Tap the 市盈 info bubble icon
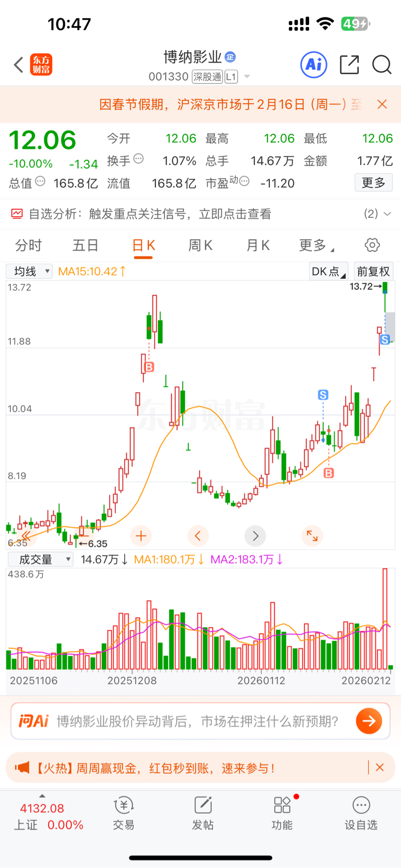This screenshot has height=868, width=401. (x=244, y=181)
